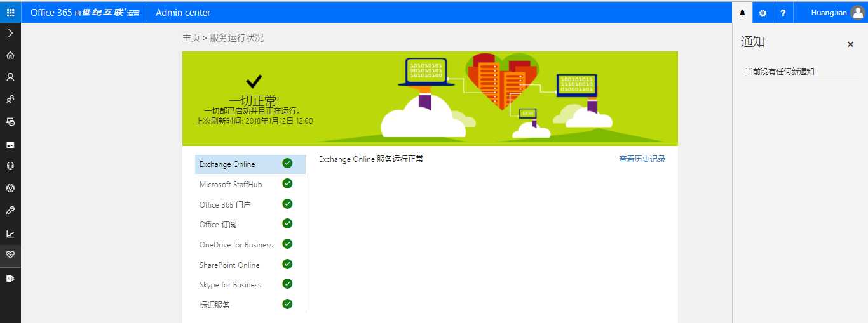Image resolution: width=868 pixels, height=323 pixels.
Task: Click Skype for Business green check icon
Action: tap(287, 284)
